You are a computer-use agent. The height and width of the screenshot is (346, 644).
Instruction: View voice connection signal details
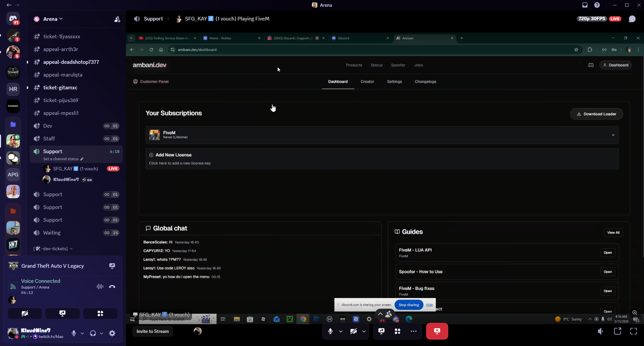tap(13, 287)
